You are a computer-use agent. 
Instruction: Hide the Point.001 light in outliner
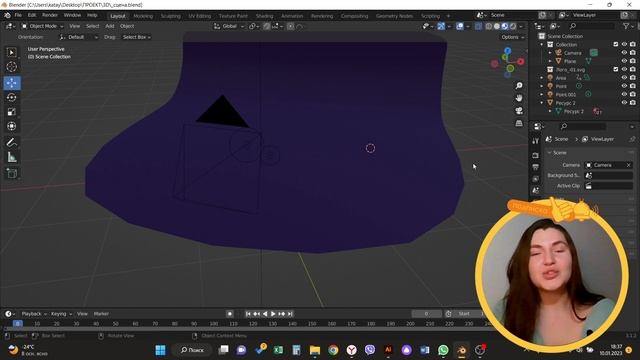pos(624,94)
